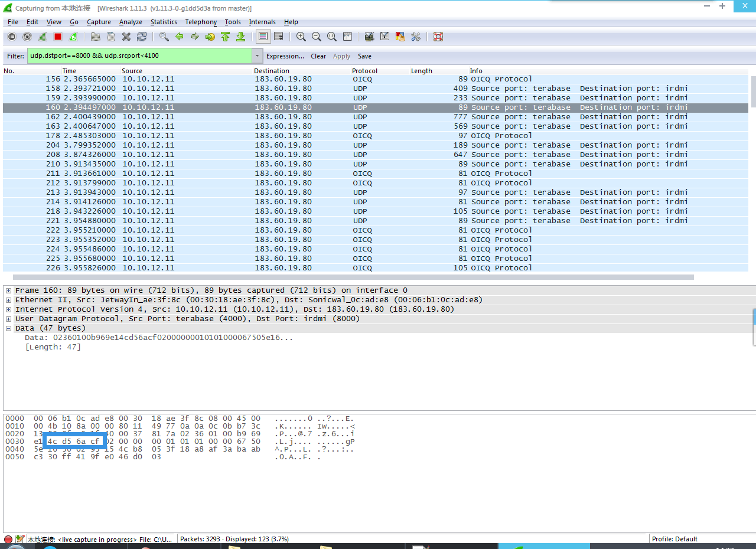The height and width of the screenshot is (549, 756).
Task: Select packet number 156 row
Action: [x=376, y=79]
